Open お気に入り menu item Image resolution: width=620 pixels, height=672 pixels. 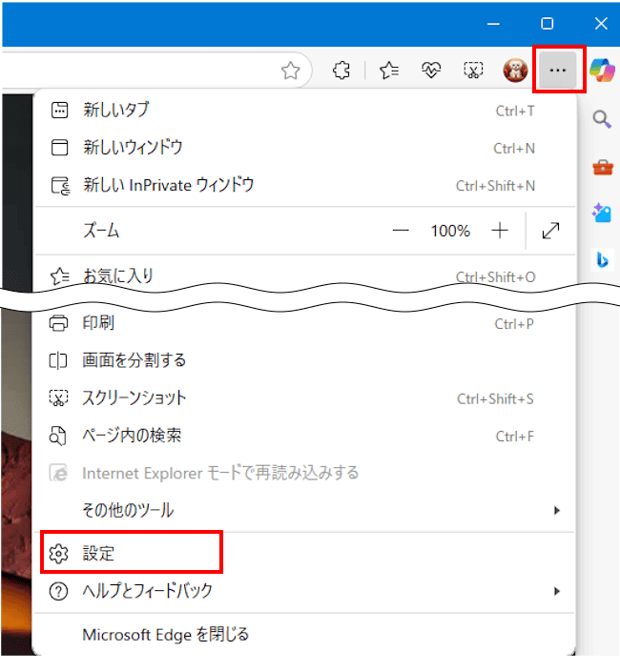(304, 276)
